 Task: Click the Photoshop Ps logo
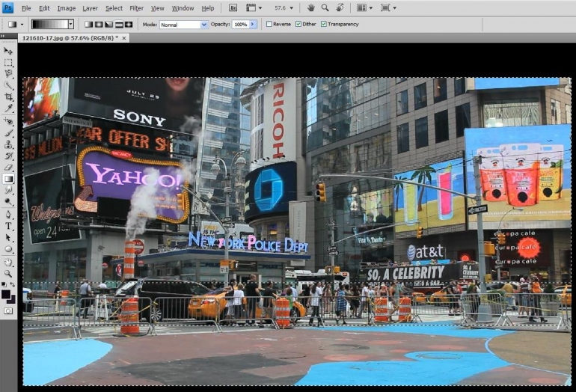click(x=7, y=7)
